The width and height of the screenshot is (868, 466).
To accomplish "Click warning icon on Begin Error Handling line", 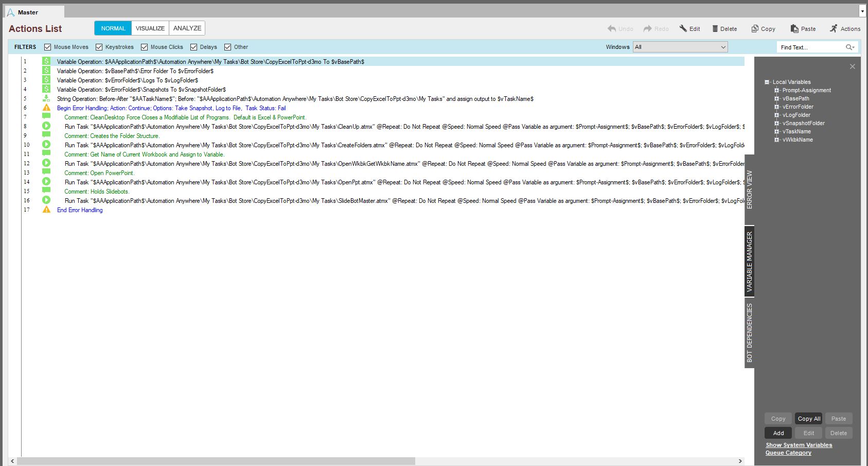I will (x=46, y=108).
